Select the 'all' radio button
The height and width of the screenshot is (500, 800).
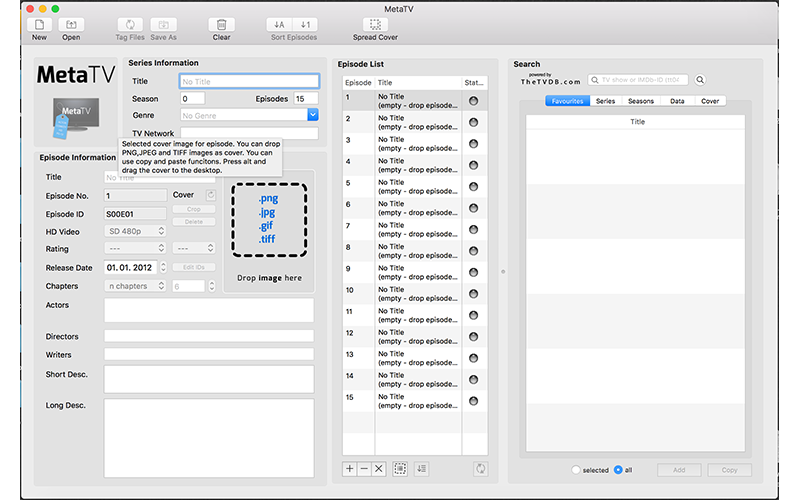618,470
